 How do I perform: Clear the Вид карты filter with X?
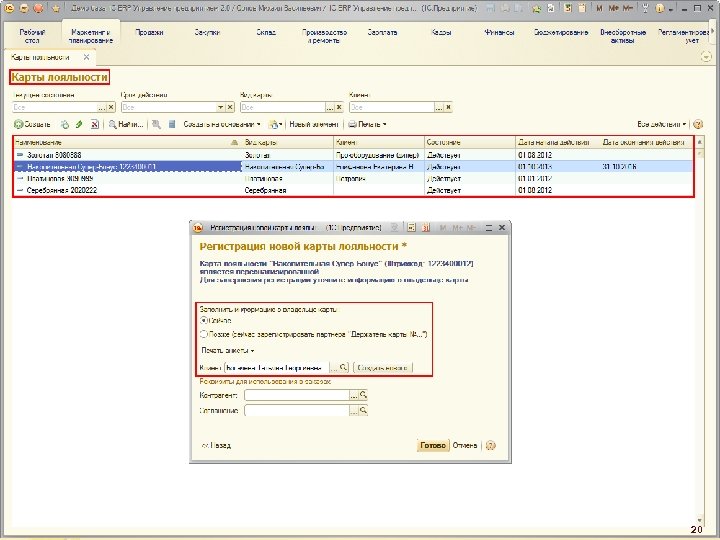(x=339, y=107)
